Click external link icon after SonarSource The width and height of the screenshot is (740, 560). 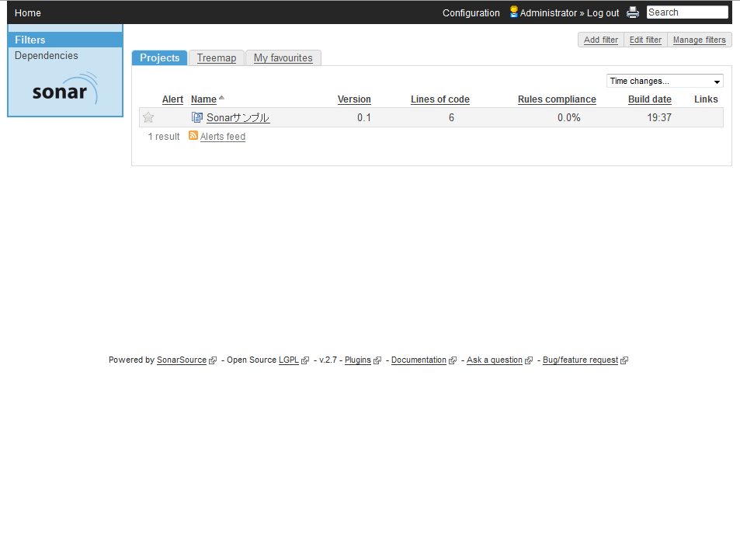[213, 360]
